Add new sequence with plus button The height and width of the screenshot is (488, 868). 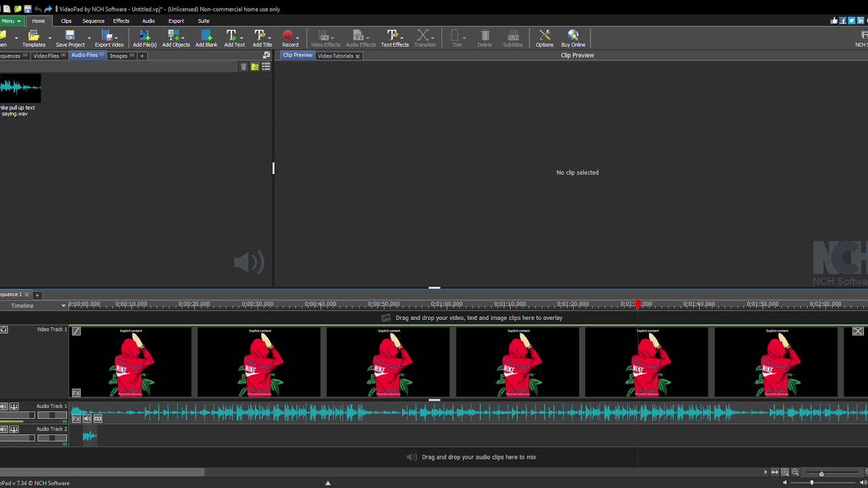(x=37, y=295)
